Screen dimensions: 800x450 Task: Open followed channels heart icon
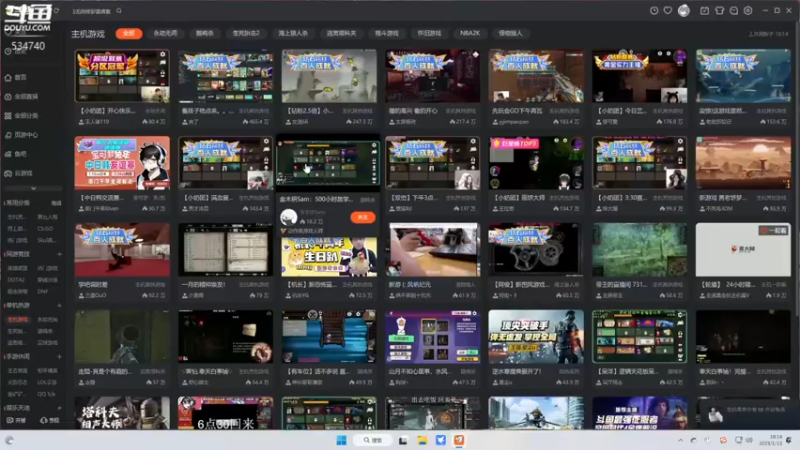coord(667,11)
